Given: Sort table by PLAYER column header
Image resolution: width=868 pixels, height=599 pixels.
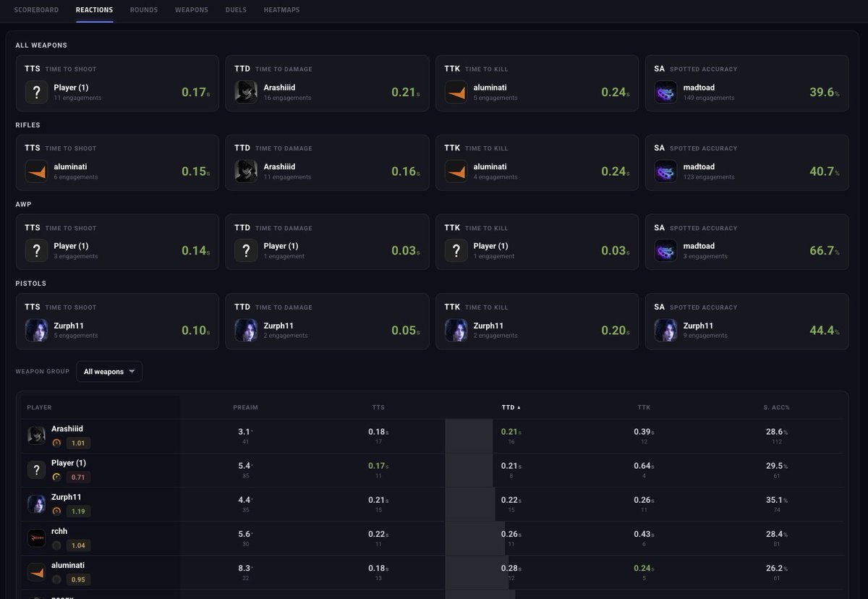Looking at the screenshot, I should pyautogui.click(x=39, y=407).
